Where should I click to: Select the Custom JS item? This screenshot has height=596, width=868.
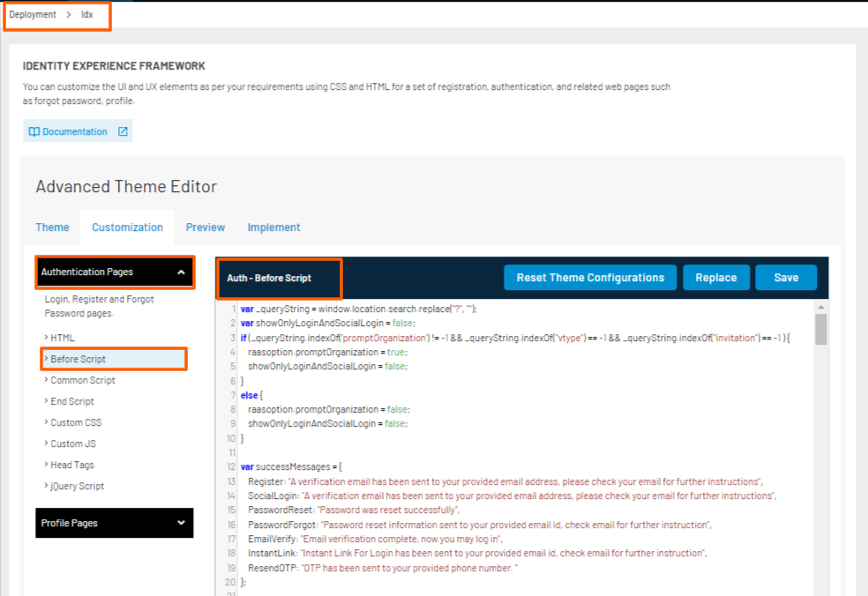(73, 443)
